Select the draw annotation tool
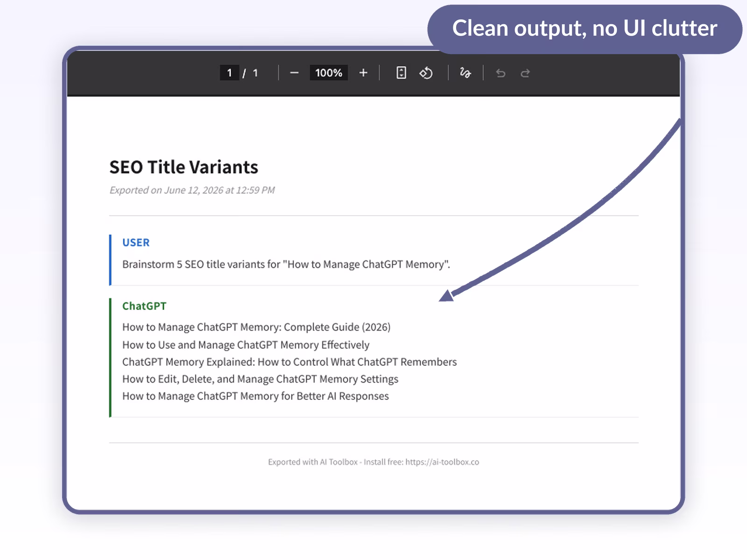 465,73
